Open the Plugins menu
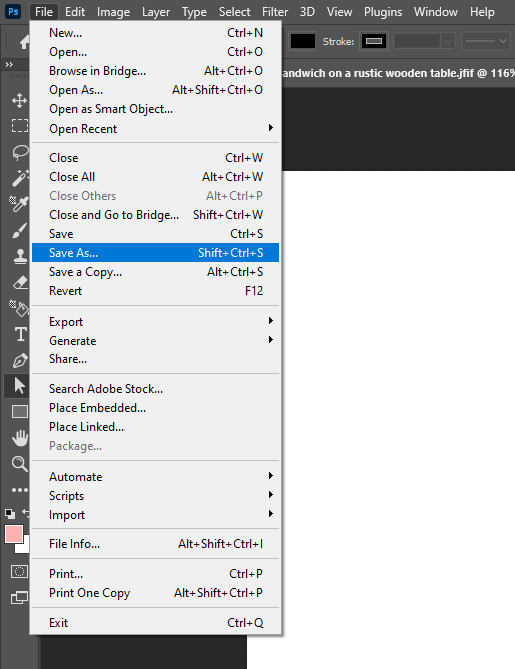This screenshot has height=669, width=515. (383, 12)
